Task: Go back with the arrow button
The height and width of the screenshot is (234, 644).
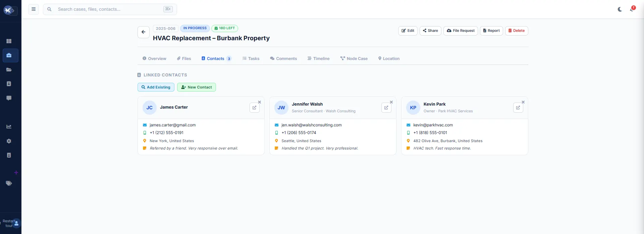Action: tap(144, 32)
